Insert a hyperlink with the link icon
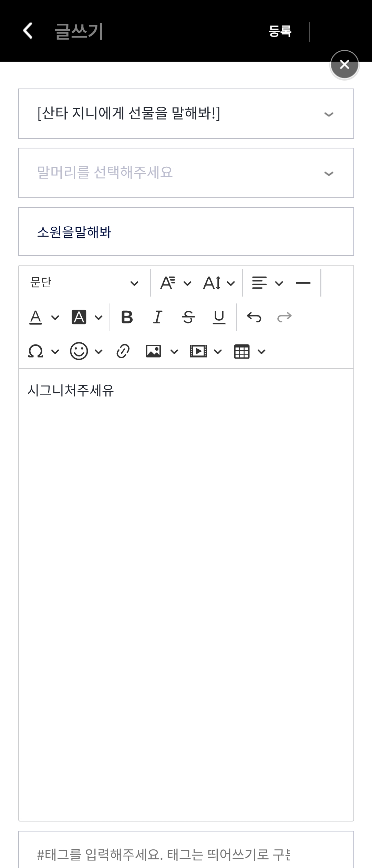Viewport: 372px width, 868px height. 123,351
